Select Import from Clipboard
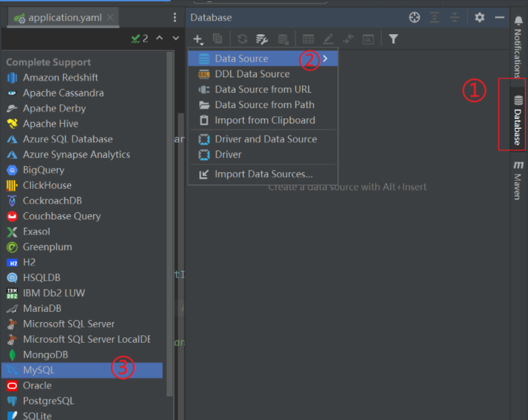Screen dimensions: 528x420 [263, 120]
